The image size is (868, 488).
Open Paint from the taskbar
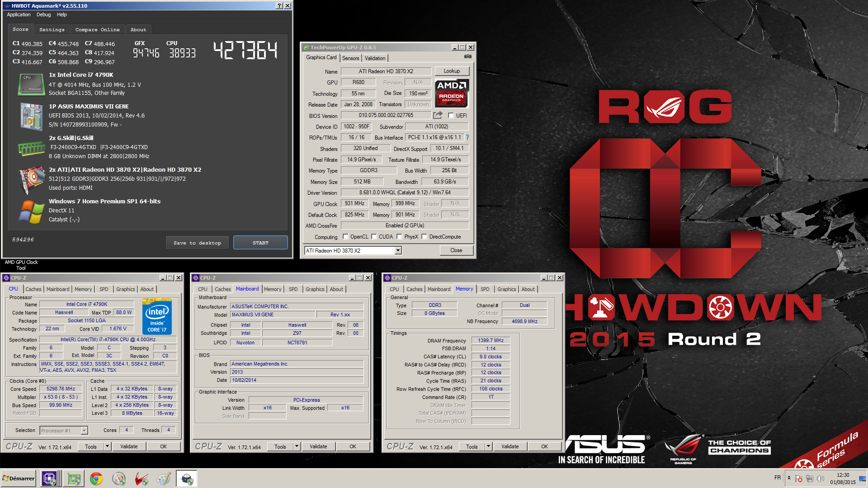pyautogui.click(x=164, y=479)
